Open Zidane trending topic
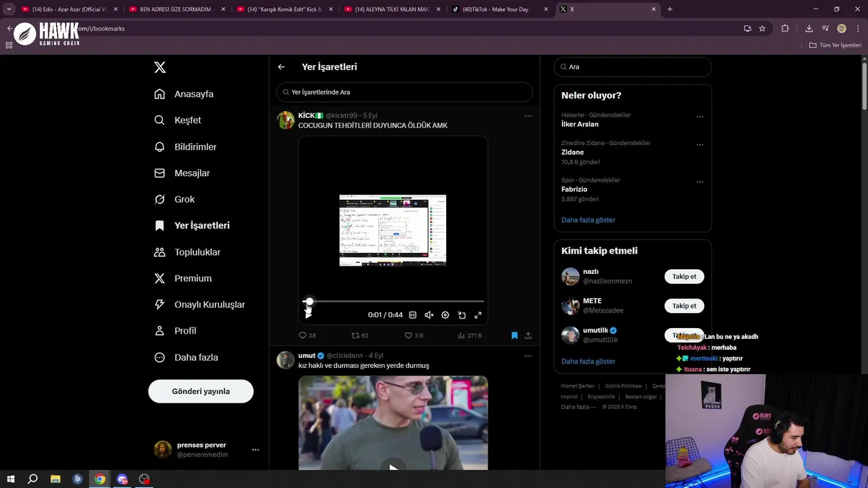Screen dimensions: 868x488 click(572, 152)
